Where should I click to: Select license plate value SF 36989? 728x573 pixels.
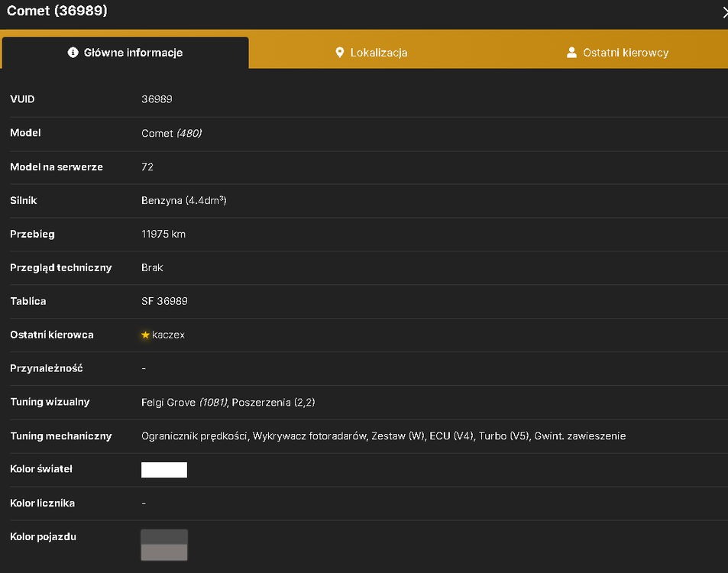pos(164,301)
